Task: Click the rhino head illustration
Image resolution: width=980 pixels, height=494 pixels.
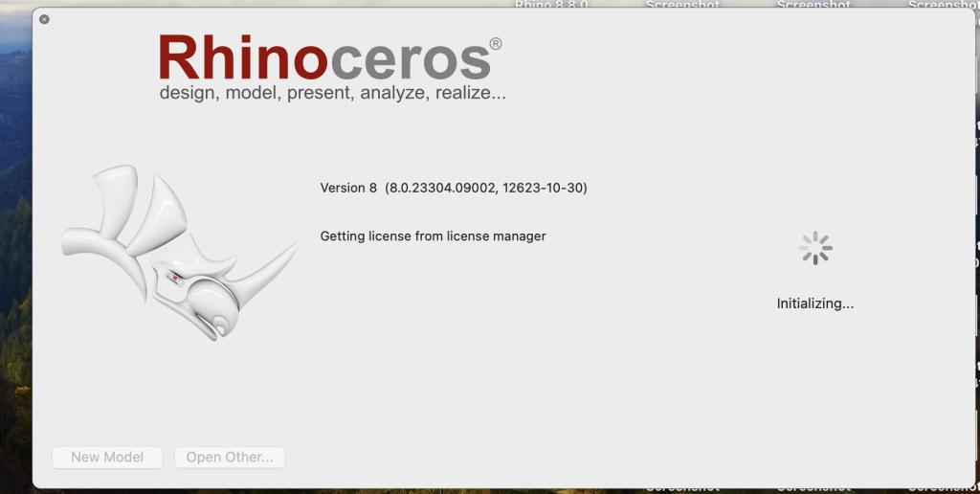Action: coord(179,252)
